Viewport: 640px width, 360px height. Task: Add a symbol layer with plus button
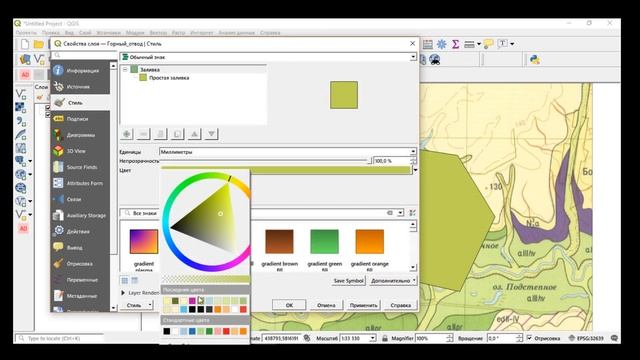pos(127,134)
